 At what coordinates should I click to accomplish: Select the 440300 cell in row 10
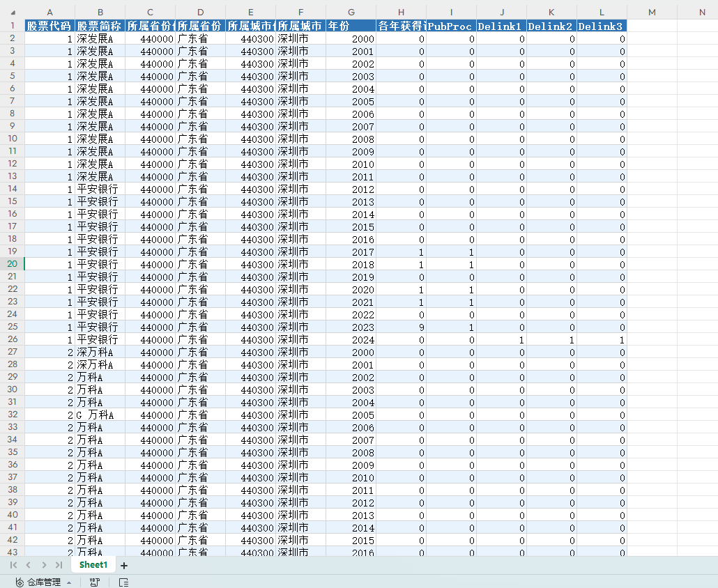point(250,139)
